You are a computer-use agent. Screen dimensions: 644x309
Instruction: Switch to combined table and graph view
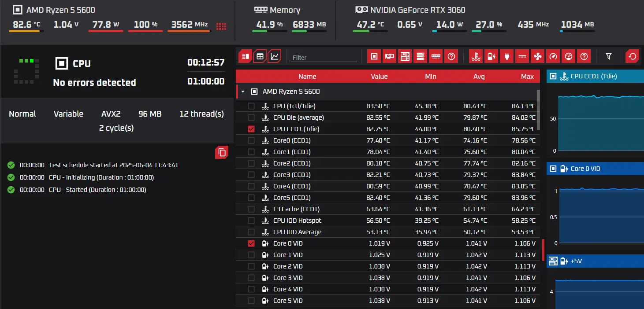coord(246,56)
